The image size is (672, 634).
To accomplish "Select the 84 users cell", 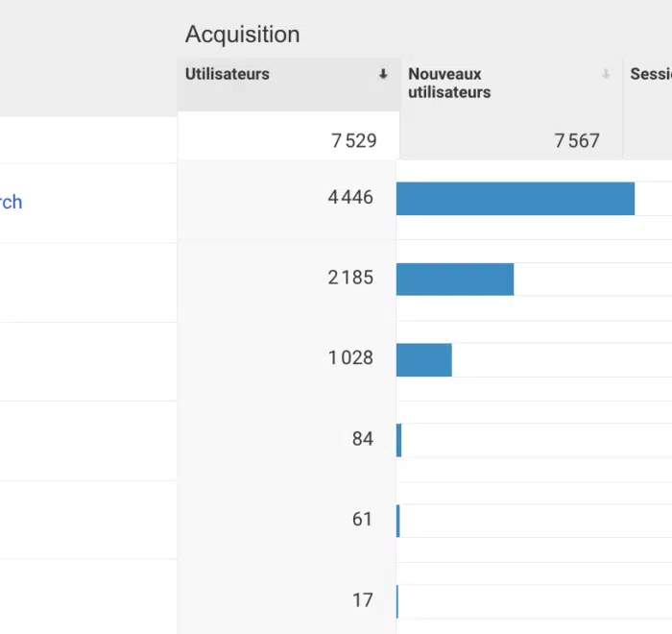I will (362, 439).
